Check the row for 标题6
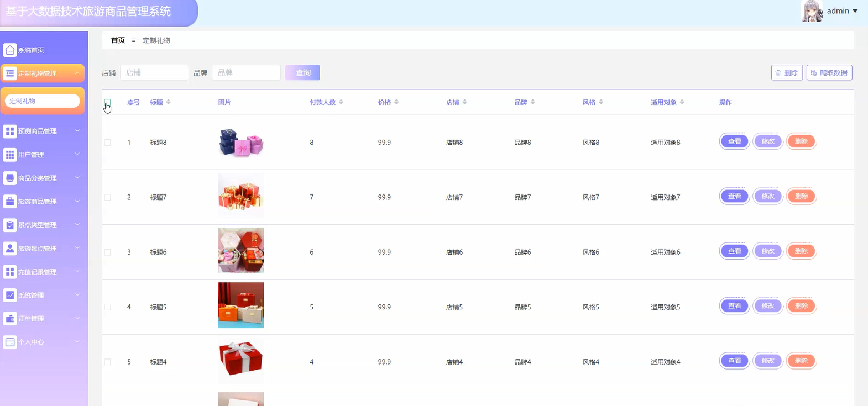This screenshot has height=406, width=868. coord(107,252)
